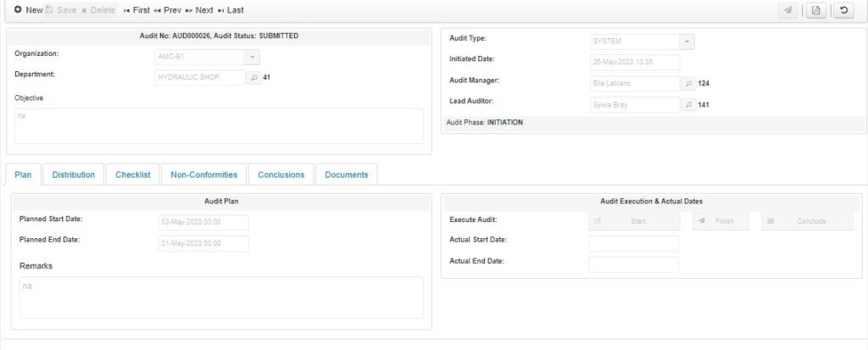Show the Documents tab
The image size is (868, 350).
tap(346, 175)
